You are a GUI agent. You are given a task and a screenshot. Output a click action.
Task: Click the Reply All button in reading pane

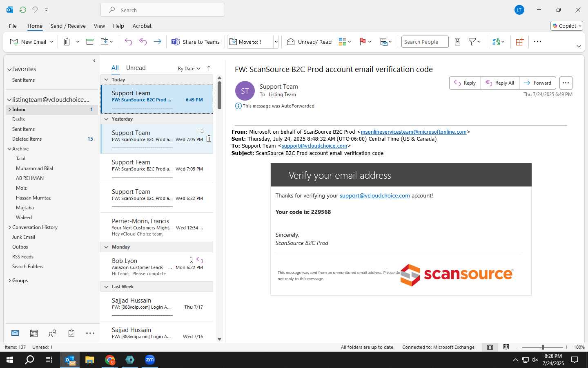pos(500,83)
